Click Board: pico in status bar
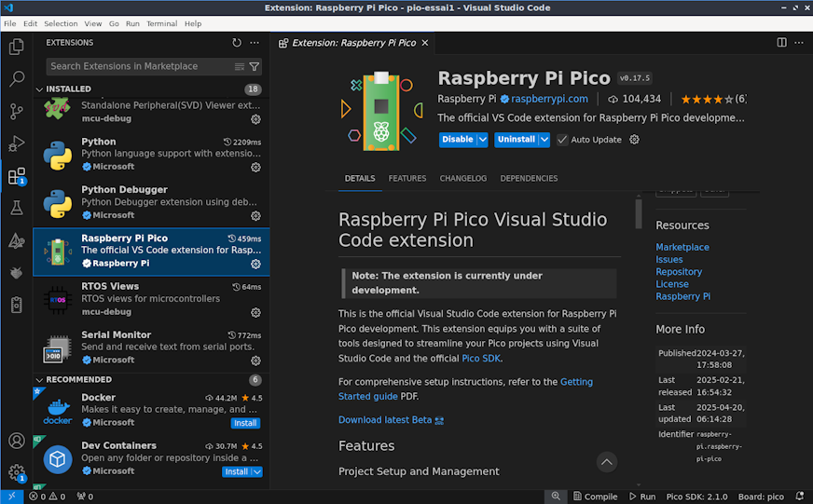Screen dimensions: 813x504 761,497
